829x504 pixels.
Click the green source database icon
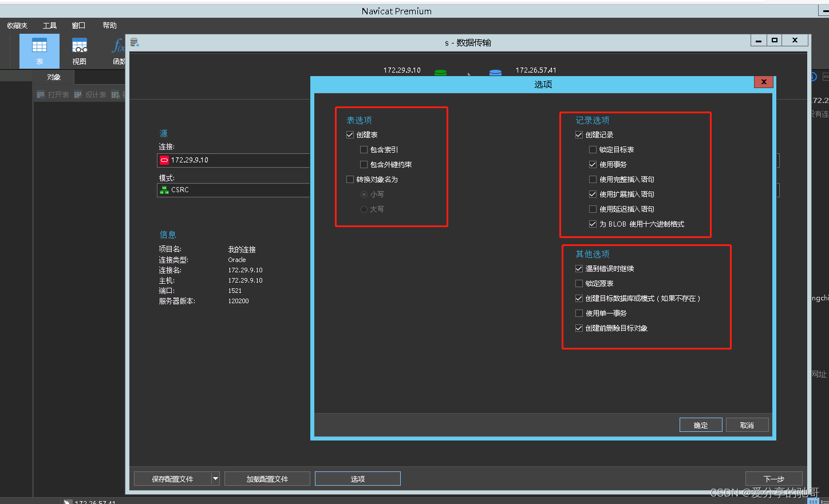[x=440, y=73]
